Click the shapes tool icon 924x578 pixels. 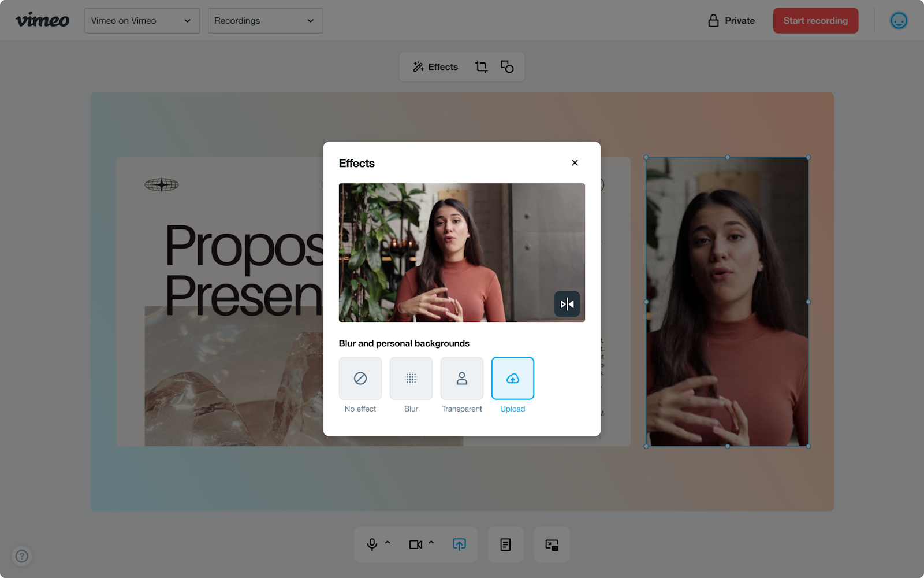507,67
